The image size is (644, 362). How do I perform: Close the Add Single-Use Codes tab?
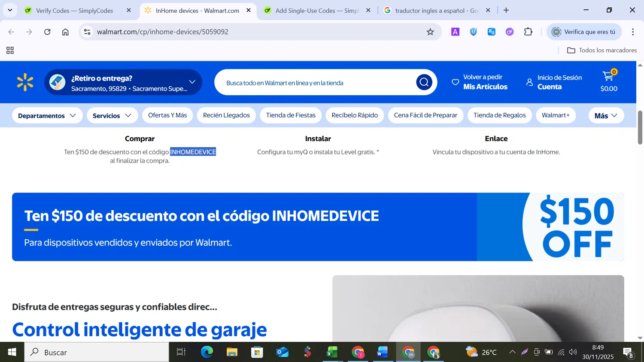(x=368, y=10)
